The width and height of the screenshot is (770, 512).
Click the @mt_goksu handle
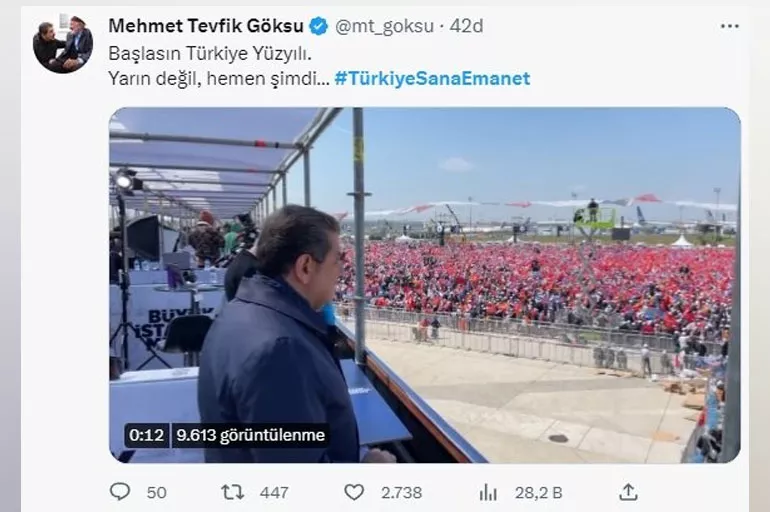384,26
